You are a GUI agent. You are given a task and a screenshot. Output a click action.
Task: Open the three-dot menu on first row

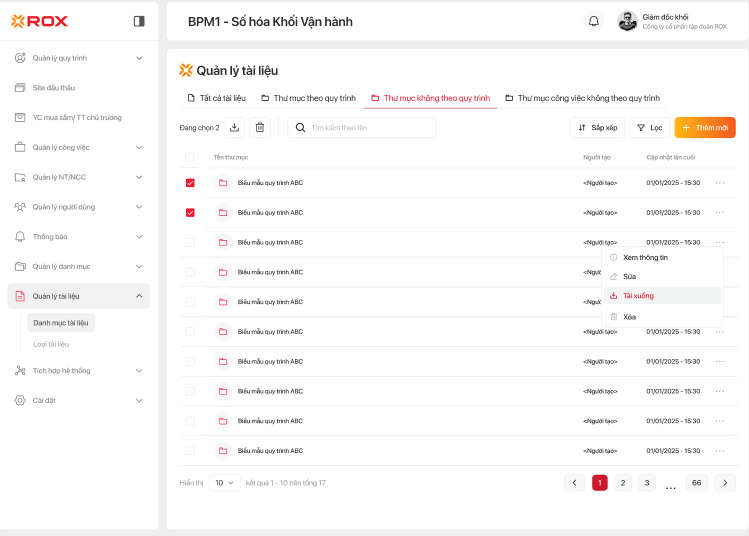pyautogui.click(x=720, y=183)
